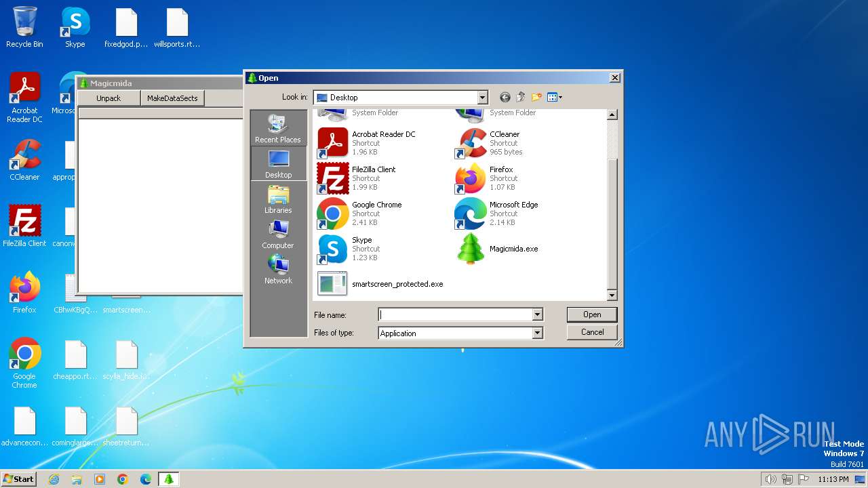This screenshot has height=488, width=868.
Task: Click the file list scroll down arrow
Action: coord(612,296)
